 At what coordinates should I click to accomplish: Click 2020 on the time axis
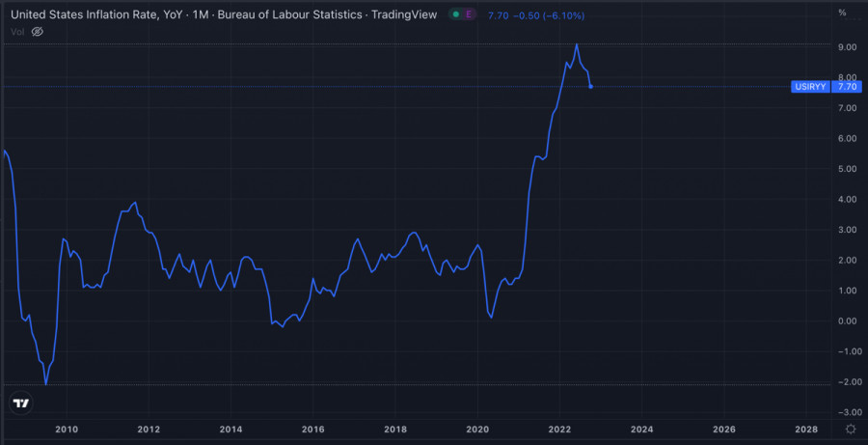pos(477,430)
